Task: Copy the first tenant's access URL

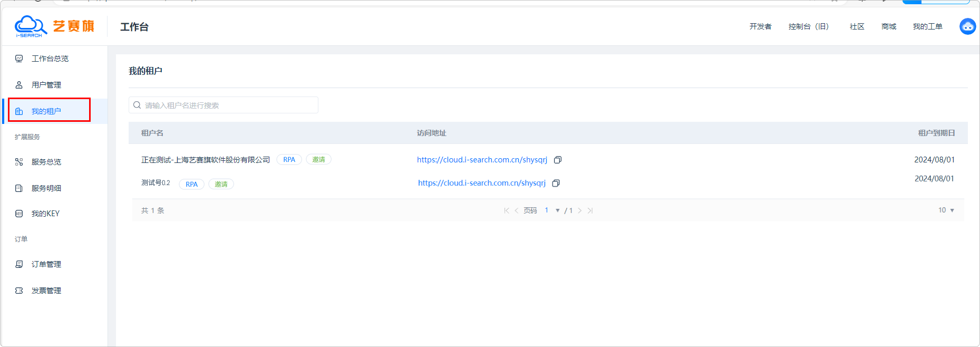Action: pos(557,160)
